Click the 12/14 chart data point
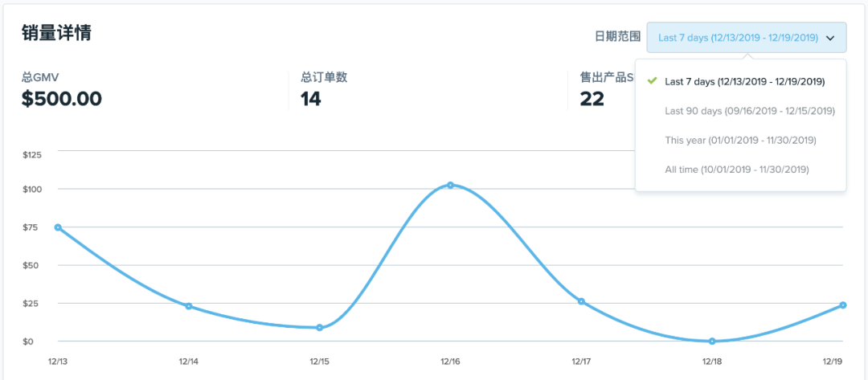Viewport: 868px width, 380px height. [x=189, y=306]
